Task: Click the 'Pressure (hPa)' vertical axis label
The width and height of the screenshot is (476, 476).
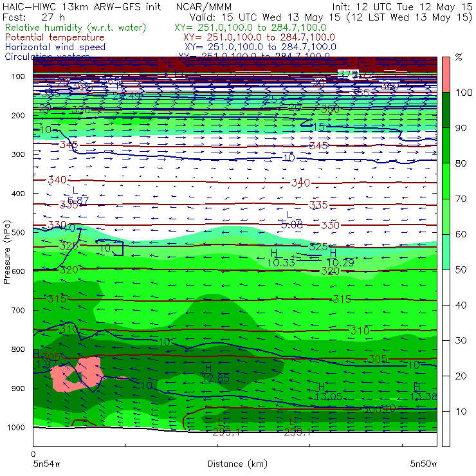Action: [x=6, y=252]
